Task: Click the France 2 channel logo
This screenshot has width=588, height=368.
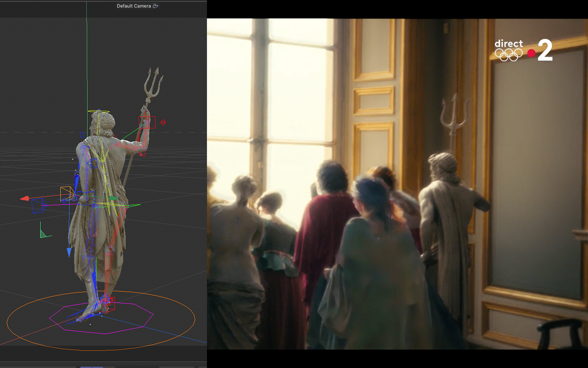Action: point(545,50)
